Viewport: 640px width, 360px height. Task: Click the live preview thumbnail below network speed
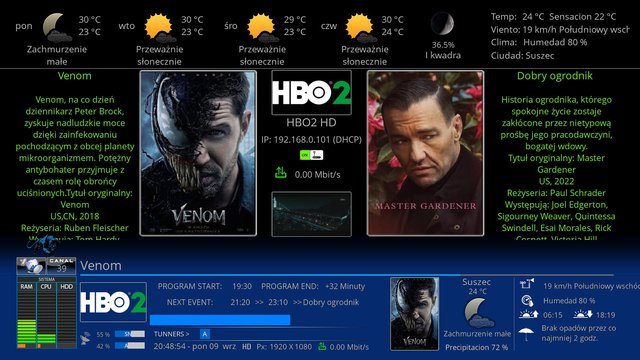[x=311, y=214]
